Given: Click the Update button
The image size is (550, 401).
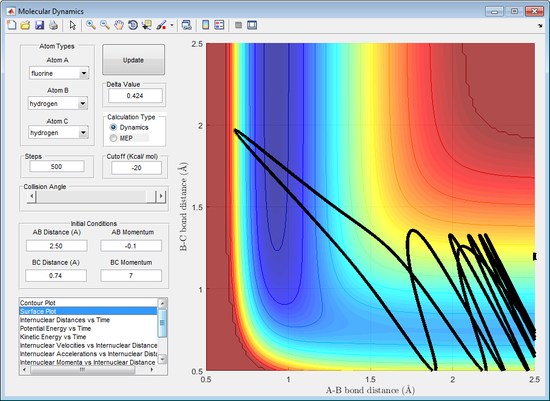Looking at the screenshot, I should click(x=133, y=60).
